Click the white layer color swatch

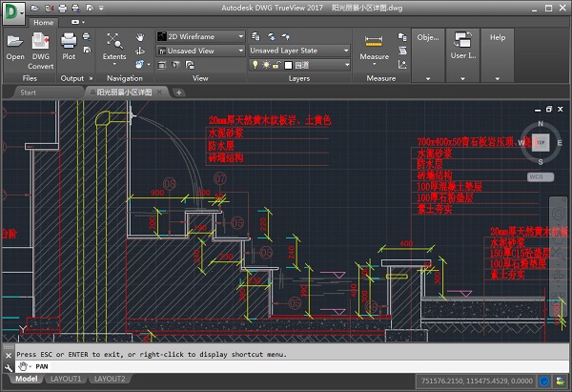289,64
